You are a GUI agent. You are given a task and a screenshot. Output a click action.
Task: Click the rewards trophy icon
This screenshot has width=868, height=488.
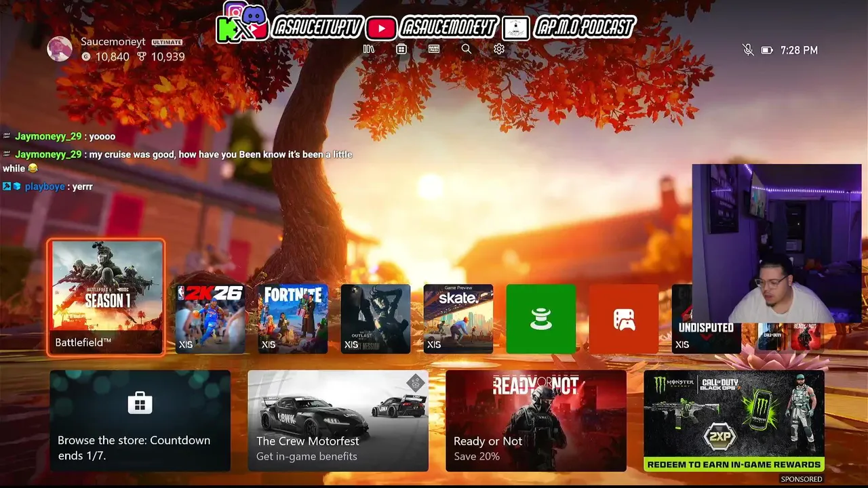tap(142, 57)
